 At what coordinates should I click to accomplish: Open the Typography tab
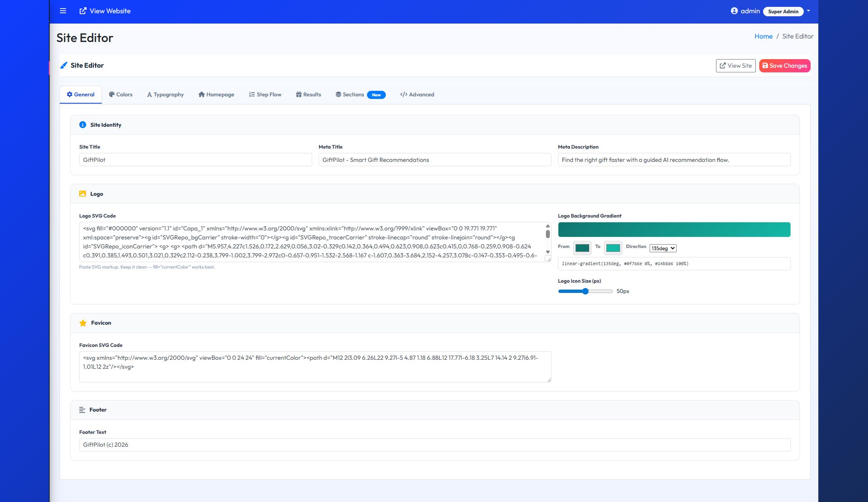[x=165, y=95]
